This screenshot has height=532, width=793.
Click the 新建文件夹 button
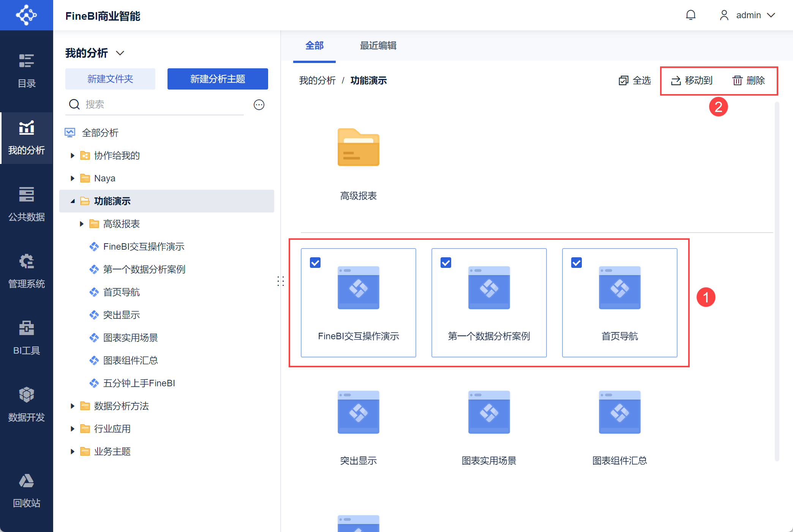pyautogui.click(x=110, y=79)
